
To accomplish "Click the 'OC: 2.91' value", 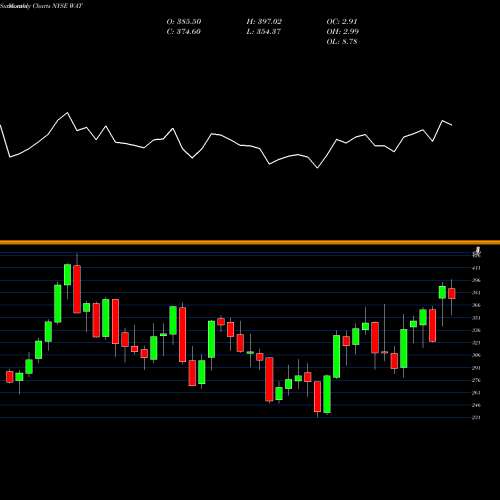I will [x=342, y=22].
